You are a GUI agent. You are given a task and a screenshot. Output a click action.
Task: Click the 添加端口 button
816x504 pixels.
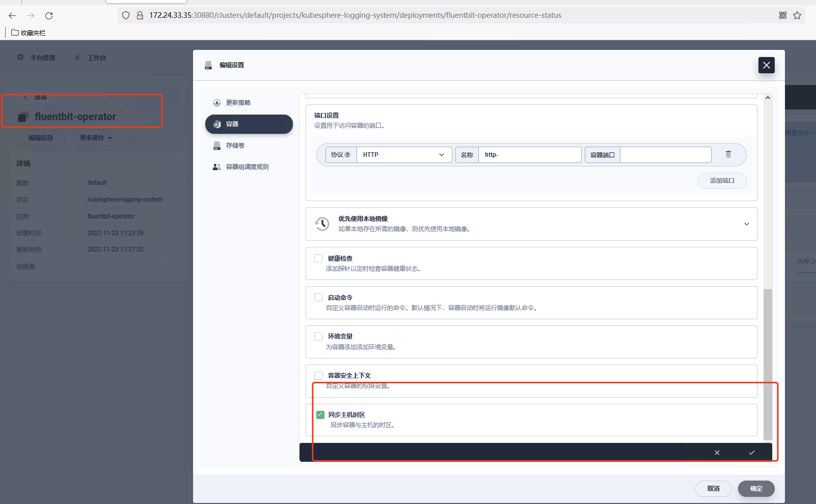[722, 180]
